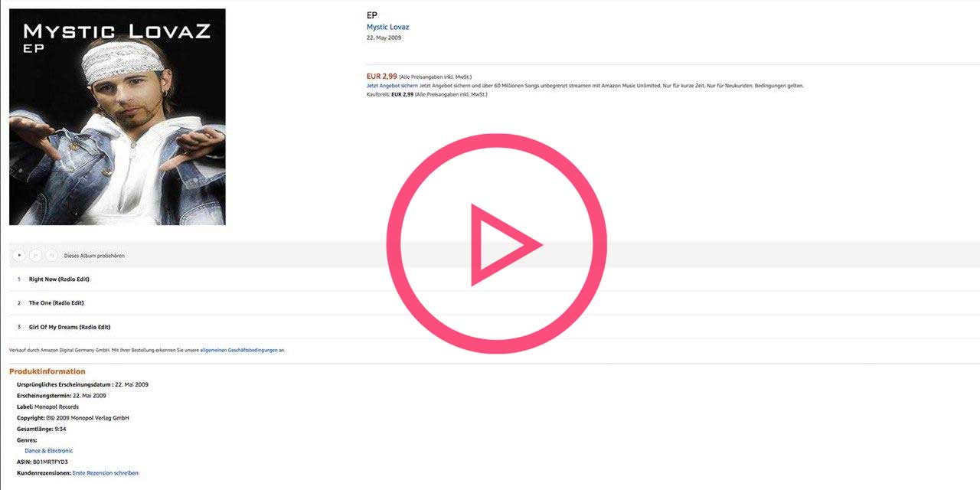Click the Label 'Monopol Records' entry
Viewport: 980px width, 490px height.
56,407
